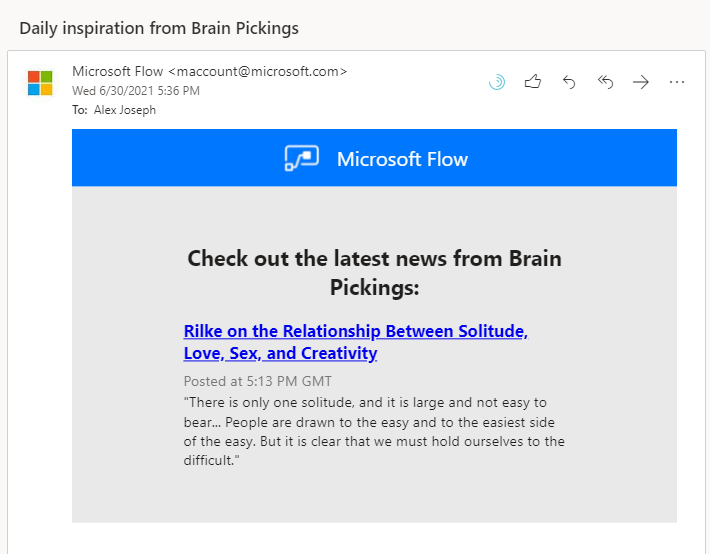Open the Rilke on Solitude article link
710x554 pixels.
coord(355,342)
